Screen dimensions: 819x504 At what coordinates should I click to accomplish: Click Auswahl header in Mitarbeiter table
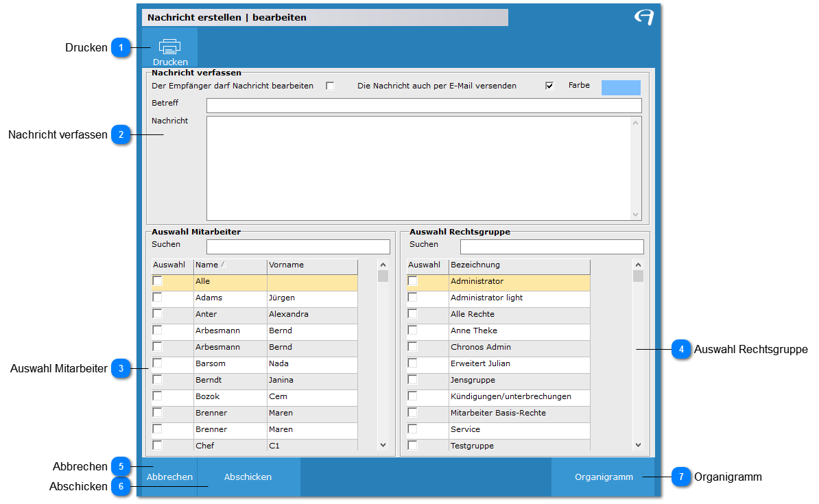(172, 266)
